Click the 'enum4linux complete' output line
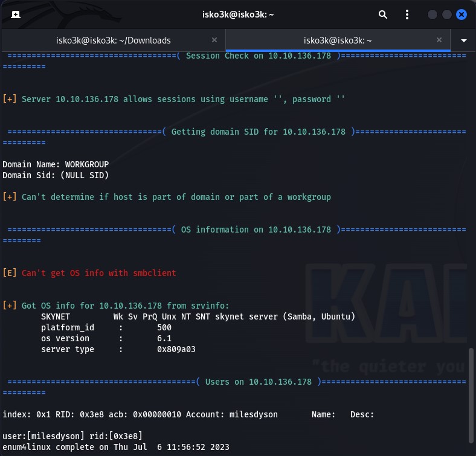 pos(115,447)
